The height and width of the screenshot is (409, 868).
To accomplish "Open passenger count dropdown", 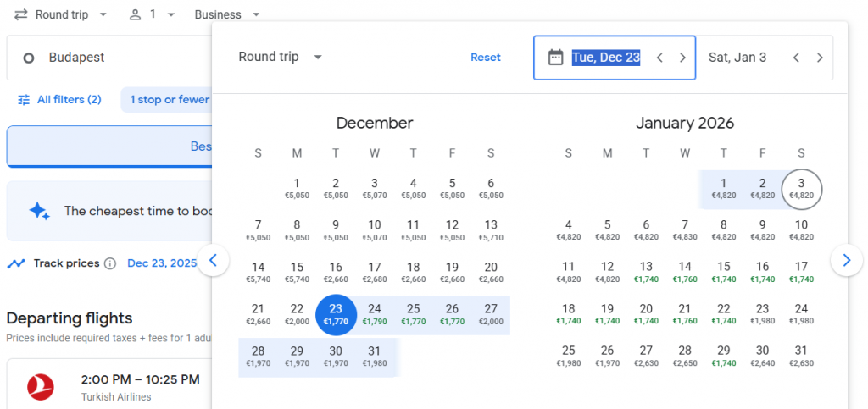I will tap(153, 15).
